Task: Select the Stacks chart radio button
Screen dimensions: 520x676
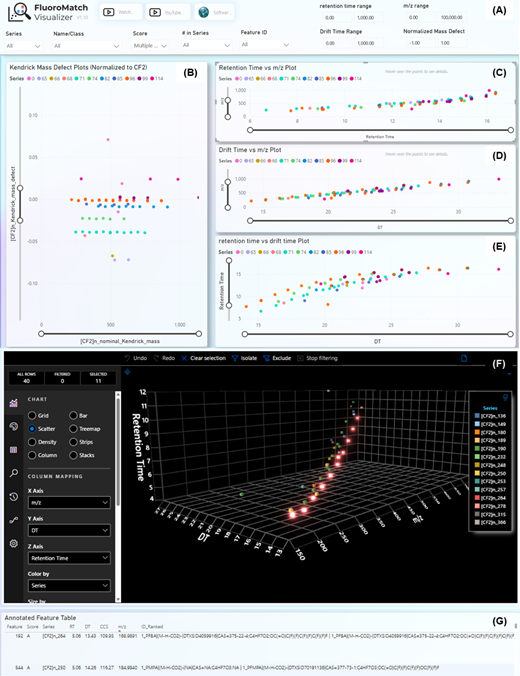Action: (73, 455)
